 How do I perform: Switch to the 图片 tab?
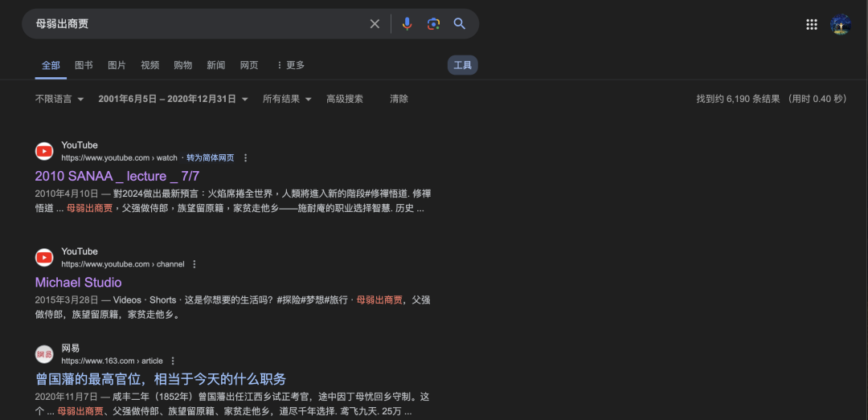coord(117,65)
